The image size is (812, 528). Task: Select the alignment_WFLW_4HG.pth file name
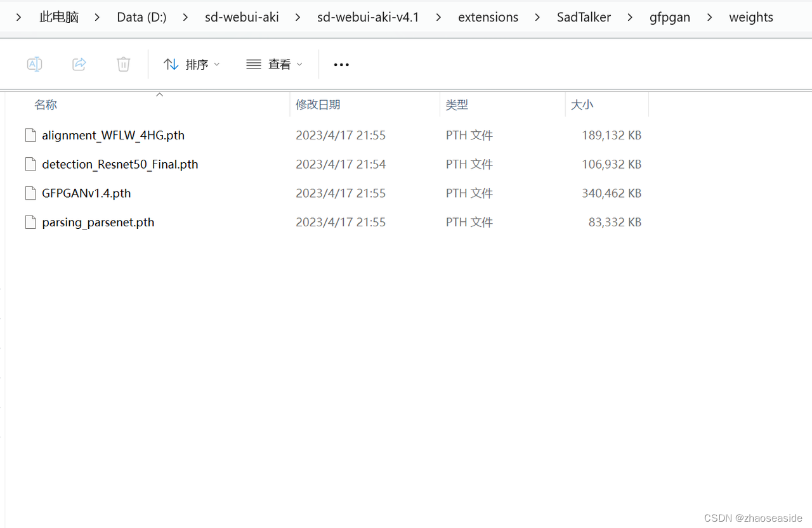pos(114,135)
